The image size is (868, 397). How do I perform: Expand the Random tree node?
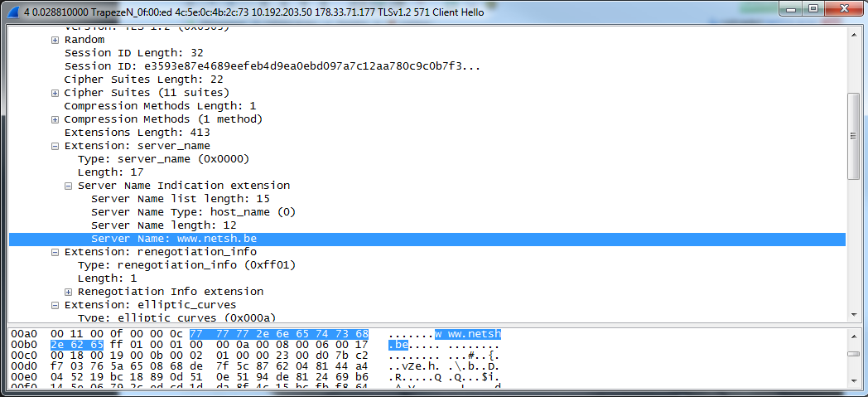click(x=55, y=40)
